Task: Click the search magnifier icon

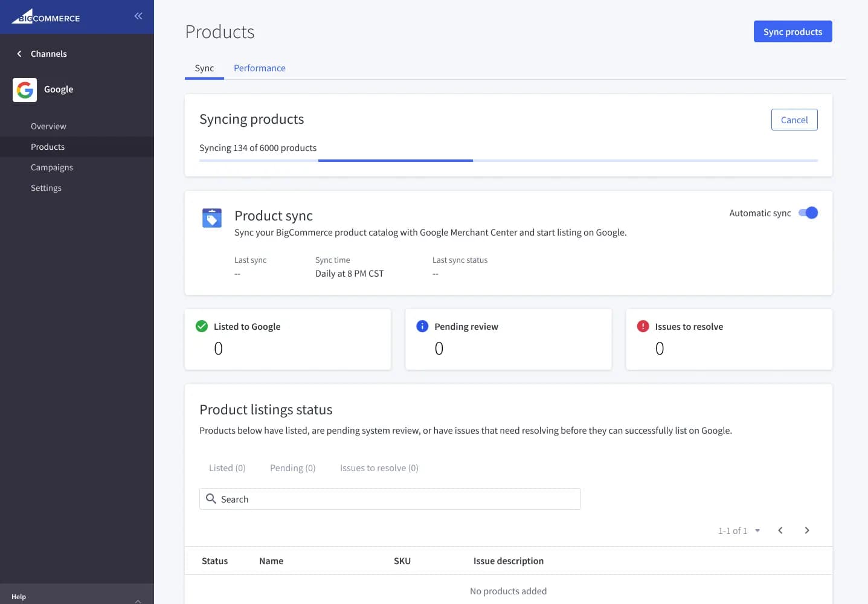Action: click(x=211, y=499)
